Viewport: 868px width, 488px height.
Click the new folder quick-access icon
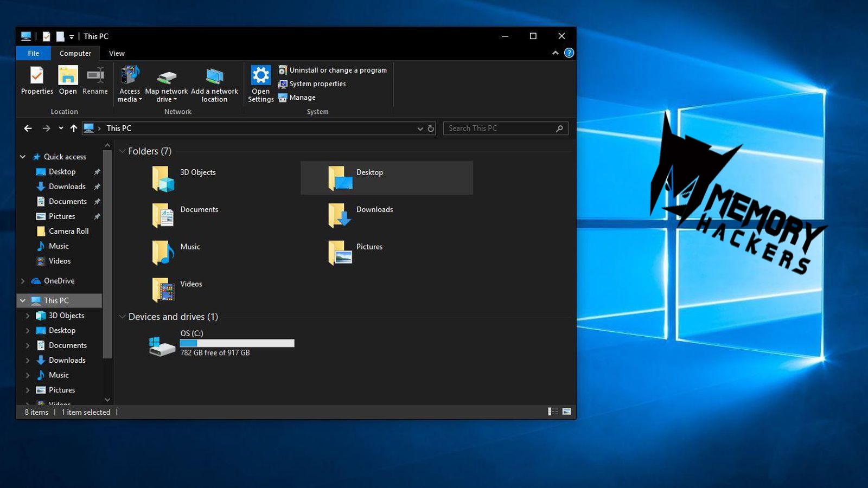pos(60,36)
